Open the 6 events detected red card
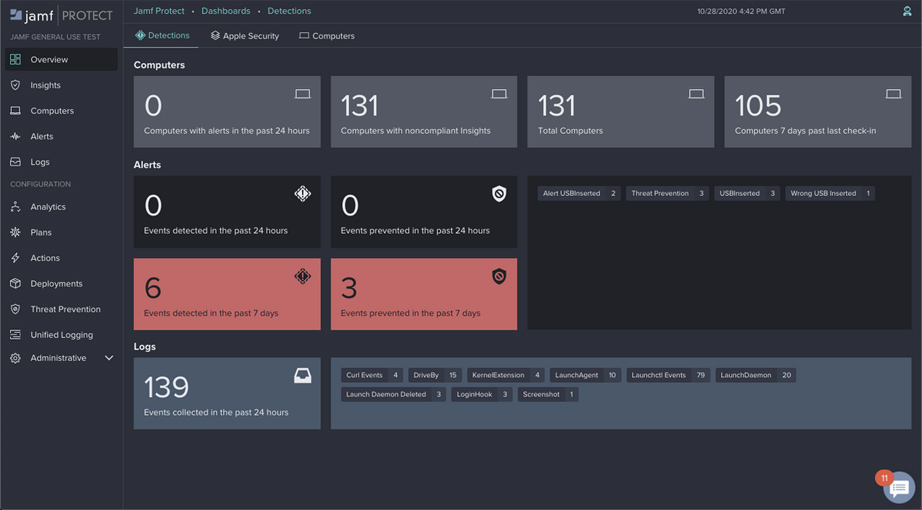Image resolution: width=922 pixels, height=510 pixels. click(227, 294)
